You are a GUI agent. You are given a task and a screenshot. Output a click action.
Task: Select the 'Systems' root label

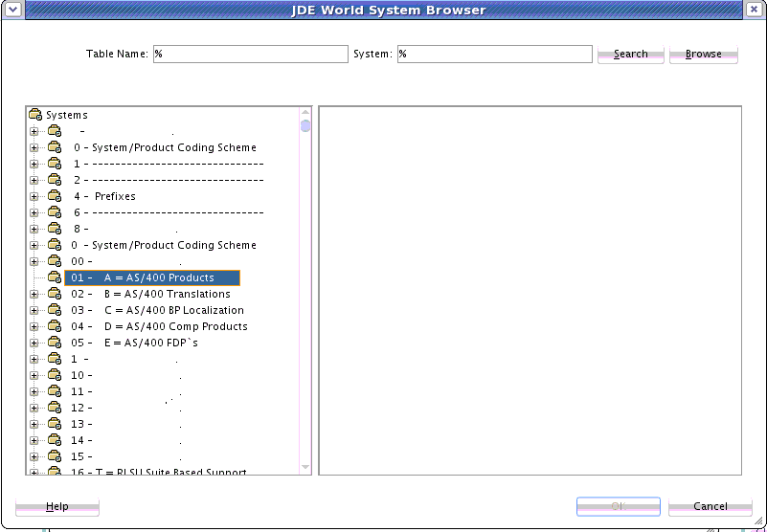pyautogui.click(x=66, y=115)
